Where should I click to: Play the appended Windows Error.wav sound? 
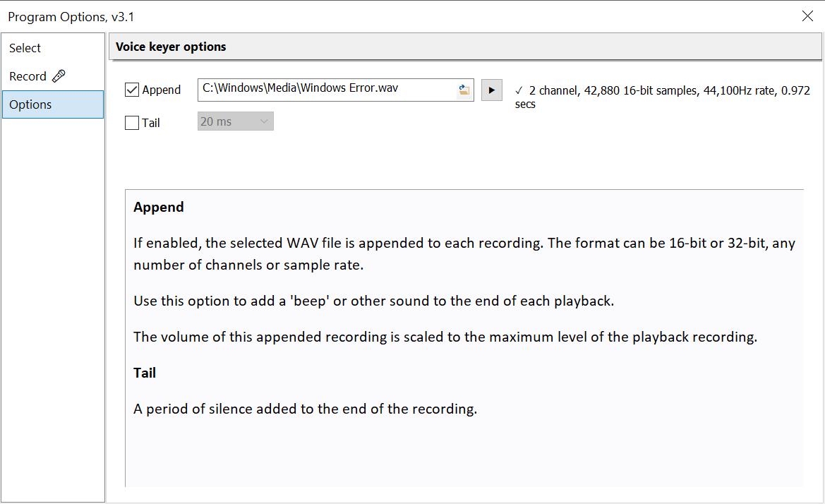click(492, 90)
